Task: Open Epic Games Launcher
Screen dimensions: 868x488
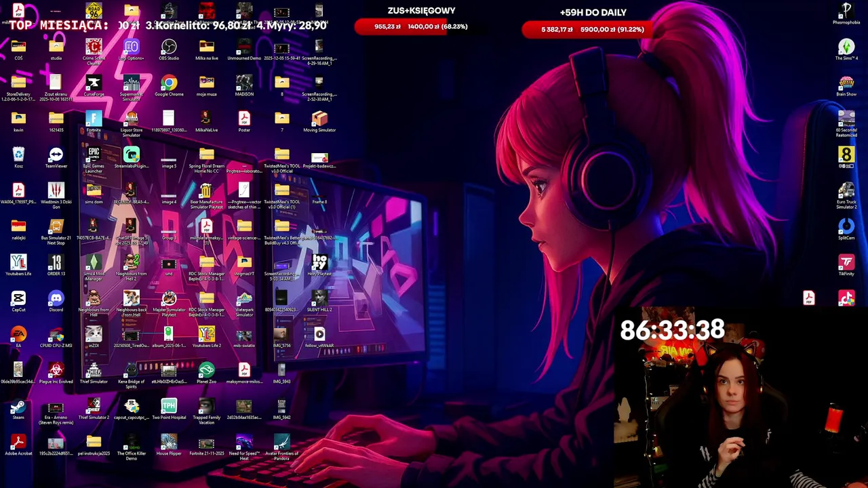Action: [x=94, y=159]
